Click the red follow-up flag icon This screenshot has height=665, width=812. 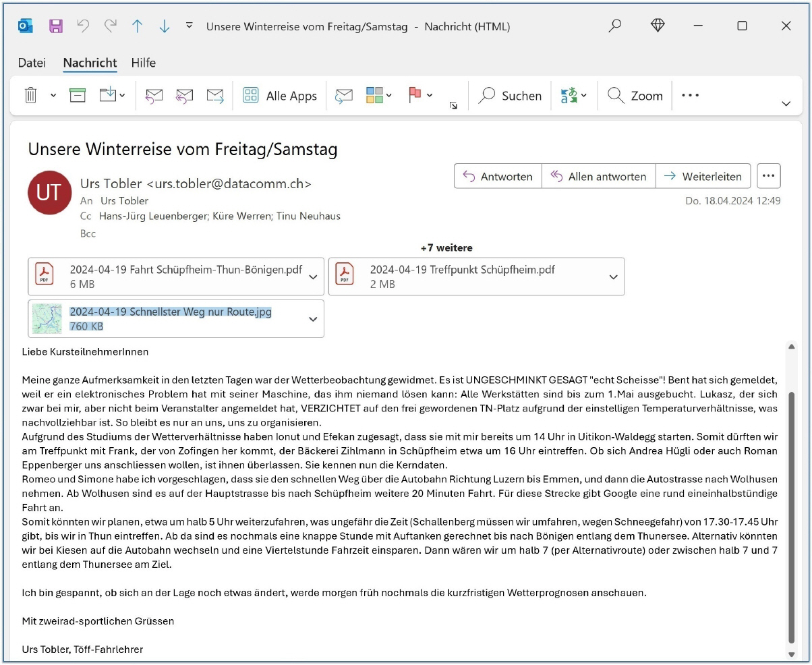tap(415, 96)
